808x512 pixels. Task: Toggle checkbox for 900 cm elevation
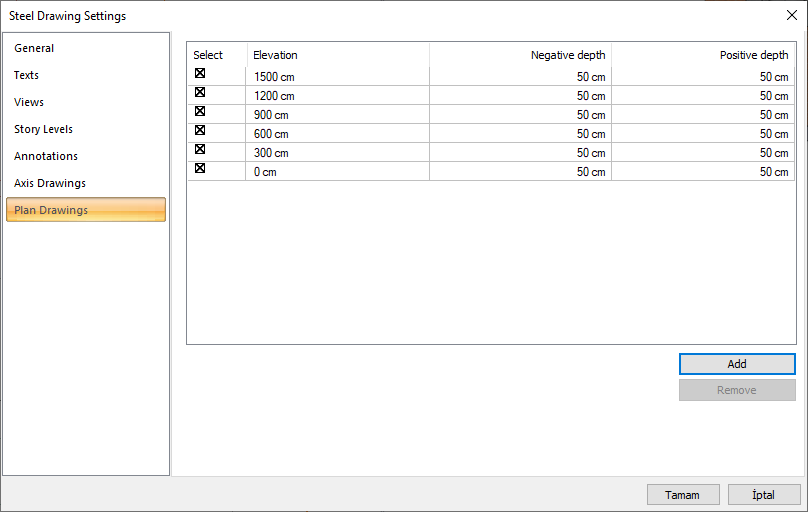click(200, 111)
